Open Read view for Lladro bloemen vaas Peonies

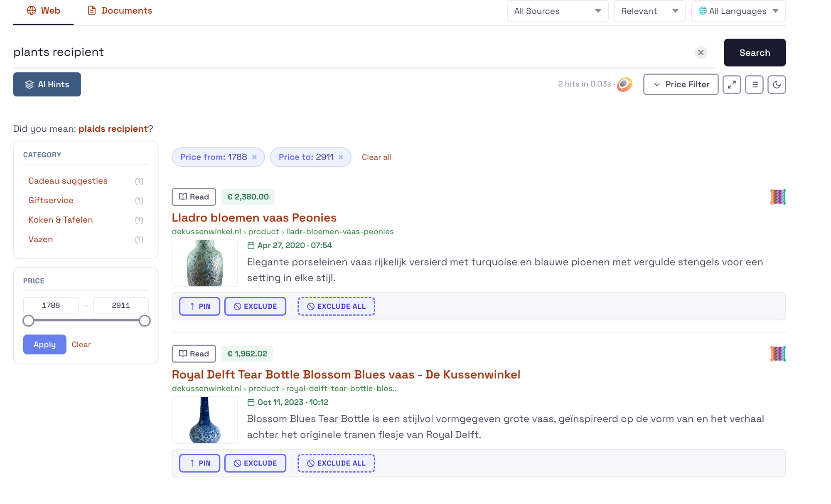194,197
